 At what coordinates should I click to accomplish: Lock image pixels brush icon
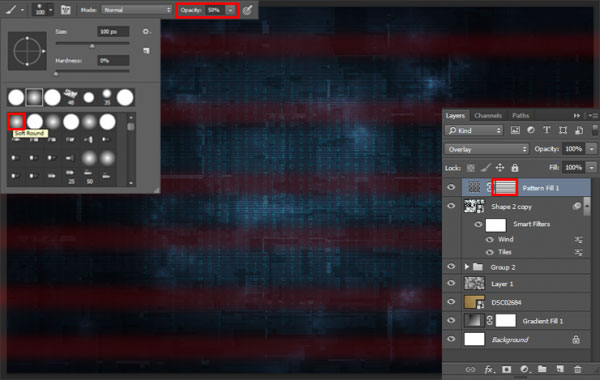pos(485,168)
